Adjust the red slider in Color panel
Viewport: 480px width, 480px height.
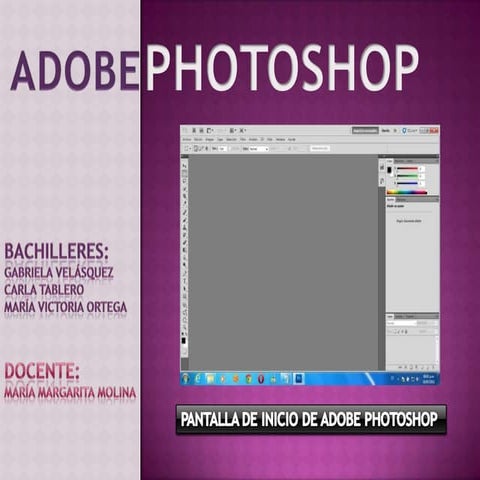(407, 168)
